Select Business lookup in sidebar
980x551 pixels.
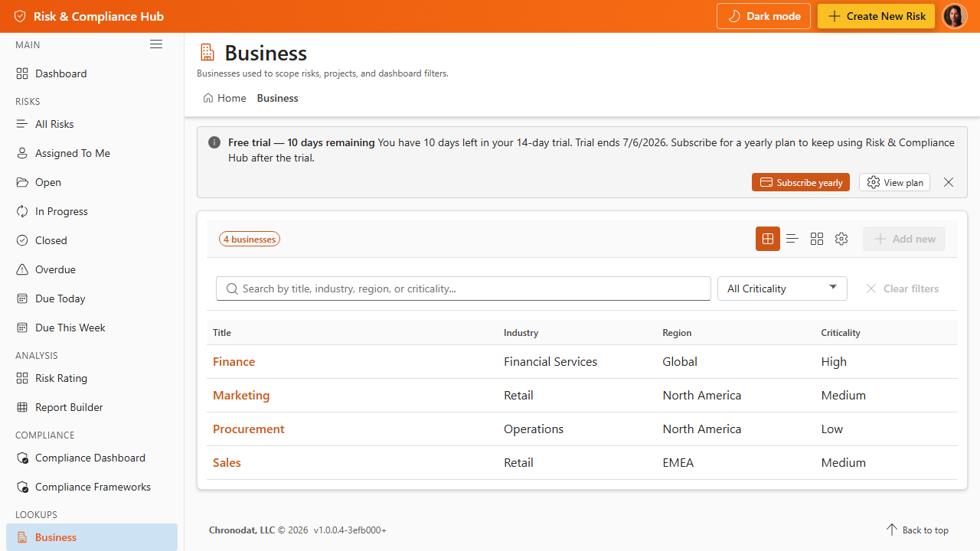(92, 537)
